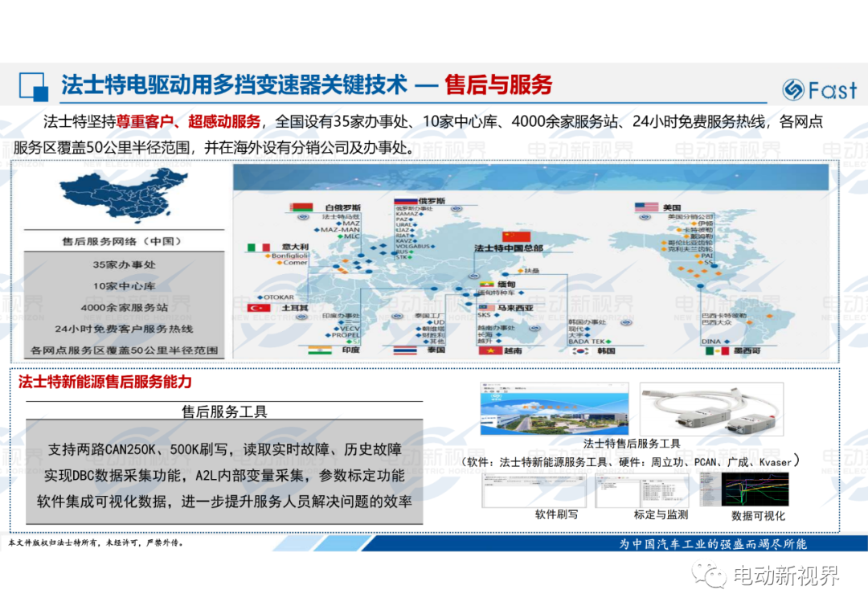
Task: Click the 马来西亚 country label
Action: pos(515,308)
